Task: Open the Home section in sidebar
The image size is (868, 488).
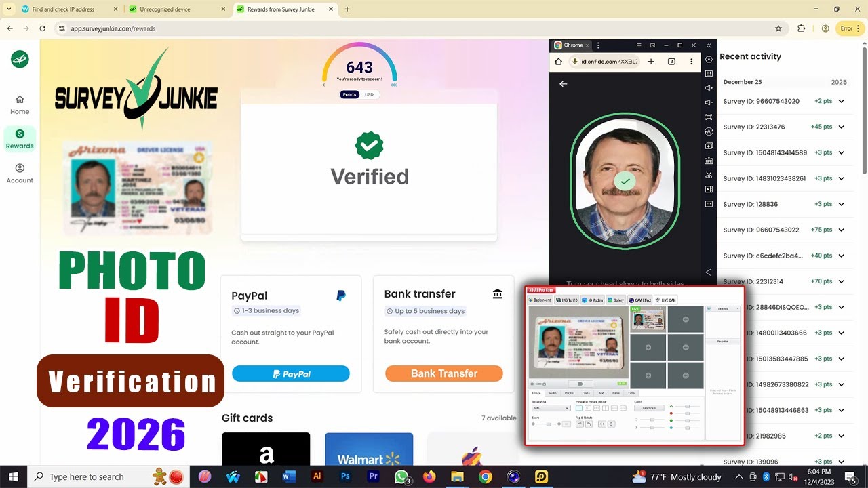Action: (x=20, y=104)
